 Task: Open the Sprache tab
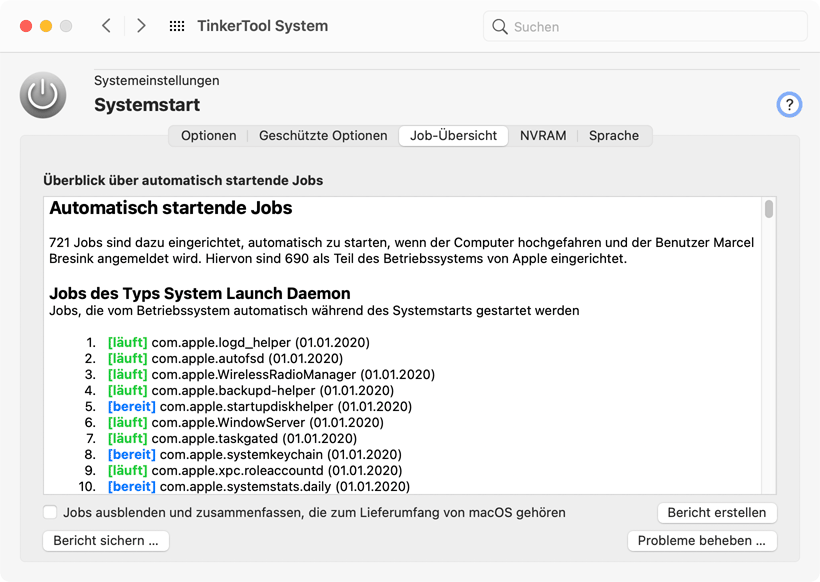(x=613, y=136)
